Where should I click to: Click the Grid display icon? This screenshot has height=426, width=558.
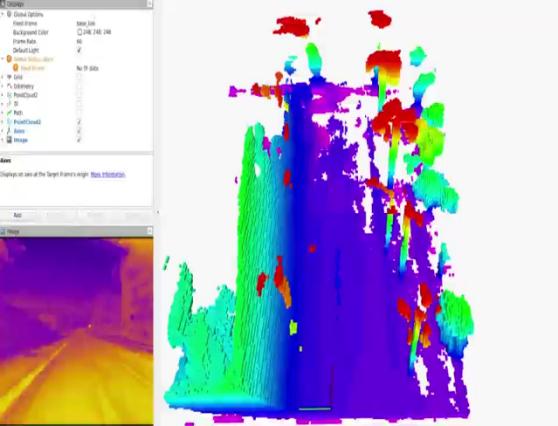click(x=9, y=77)
